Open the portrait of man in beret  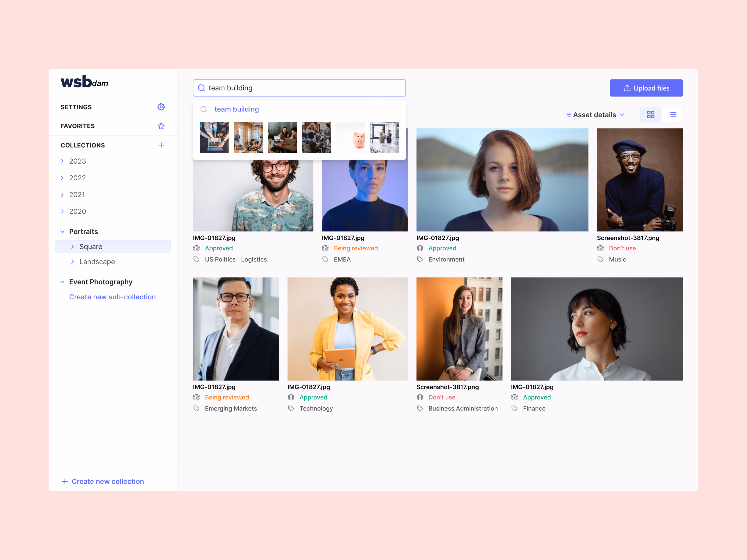[640, 180]
